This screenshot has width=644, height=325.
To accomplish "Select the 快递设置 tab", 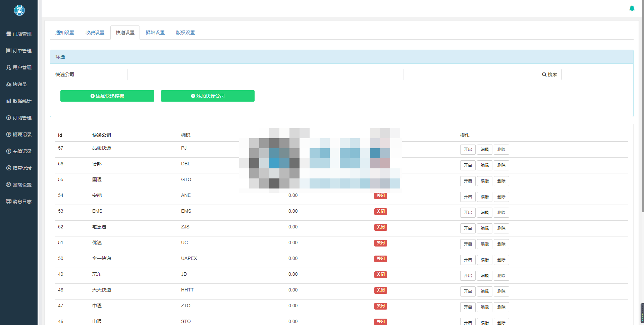I will pos(125,33).
